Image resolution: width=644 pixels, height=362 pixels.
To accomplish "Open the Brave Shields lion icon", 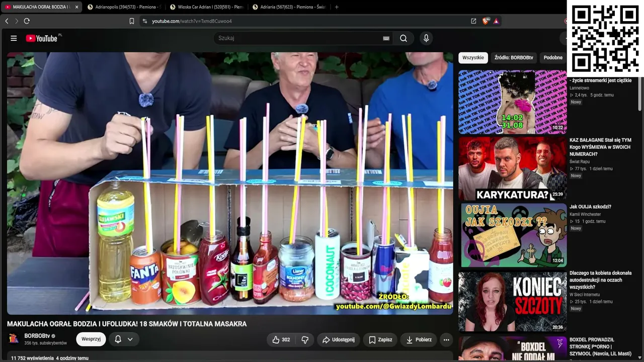I will (x=485, y=21).
